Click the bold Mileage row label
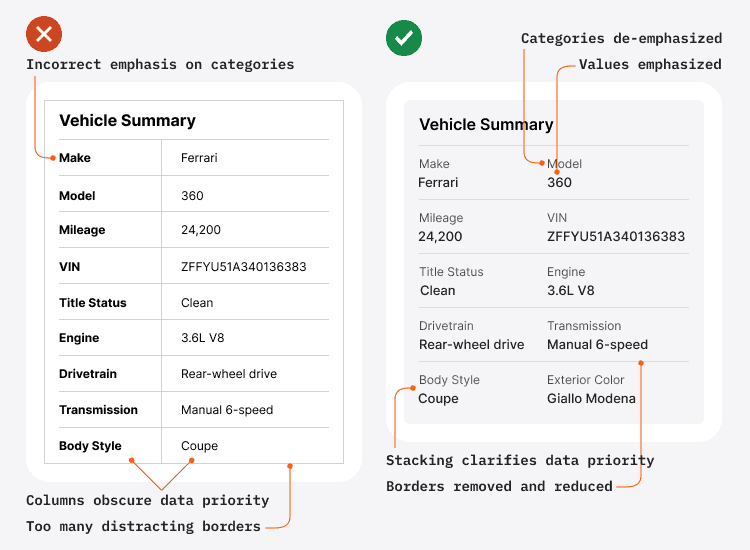 point(82,230)
